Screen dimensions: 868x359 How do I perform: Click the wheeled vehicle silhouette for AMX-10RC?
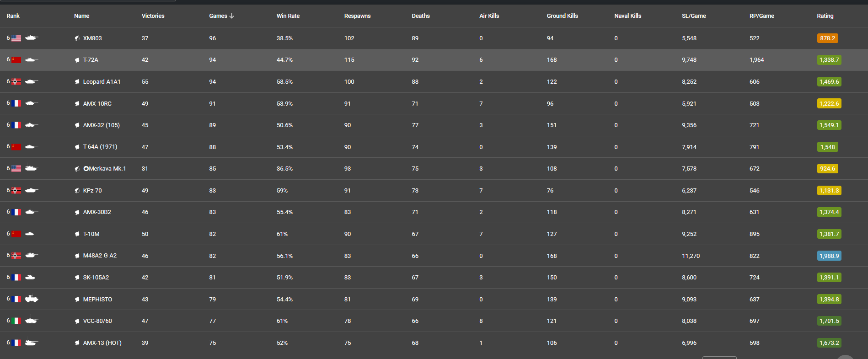pos(32,103)
